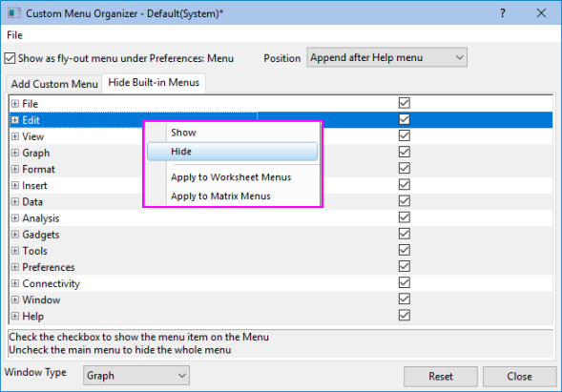Expand the Help tree node

(x=14, y=316)
